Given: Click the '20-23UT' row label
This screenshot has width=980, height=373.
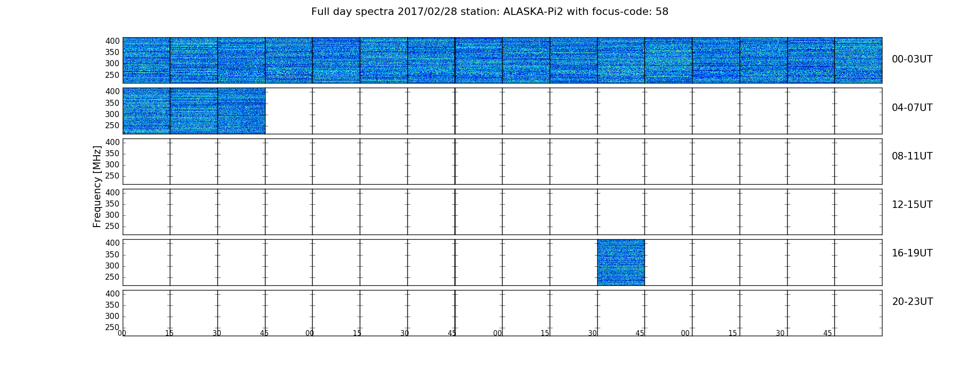Looking at the screenshot, I should click(912, 302).
